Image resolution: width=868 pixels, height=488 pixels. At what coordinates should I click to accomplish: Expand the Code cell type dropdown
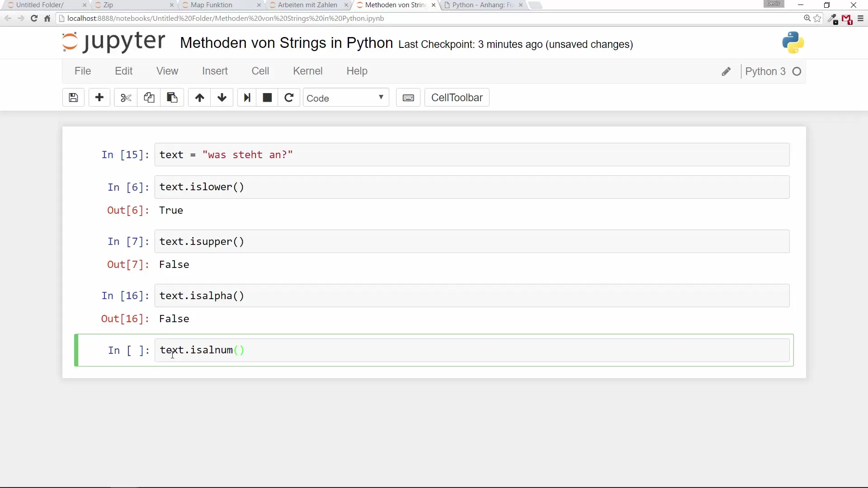coord(345,98)
